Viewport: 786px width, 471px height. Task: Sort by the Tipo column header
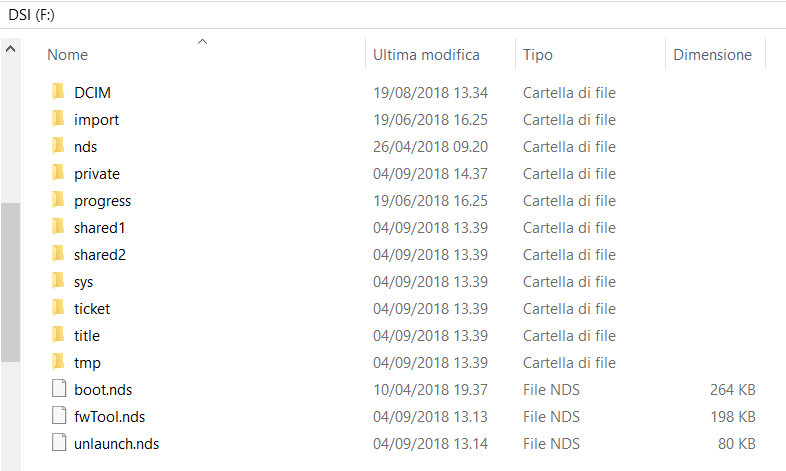(537, 55)
